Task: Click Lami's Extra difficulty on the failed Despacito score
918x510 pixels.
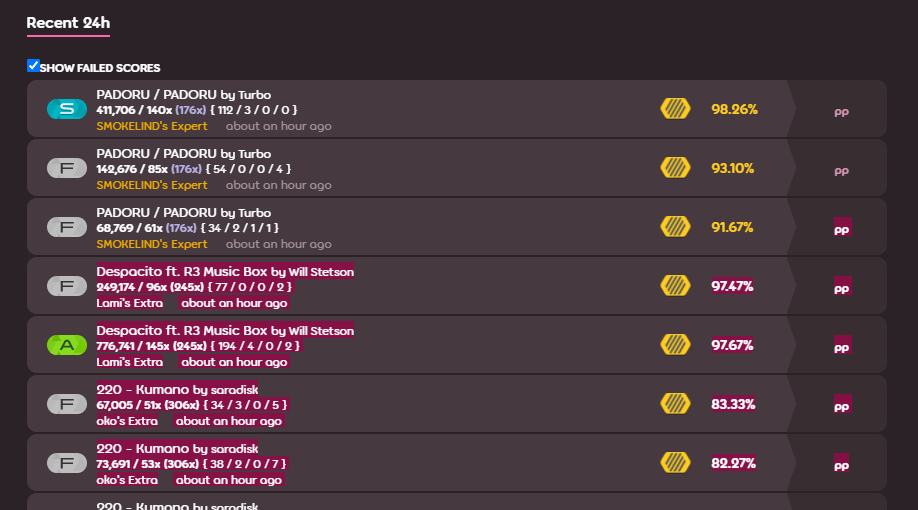Action: tap(129, 303)
